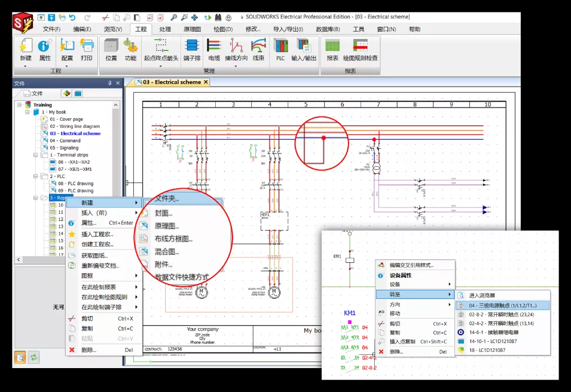Image resolution: width=571 pixels, height=392 pixels.
Task: Choose 文件夹... from the New submenu
Action: [167, 198]
